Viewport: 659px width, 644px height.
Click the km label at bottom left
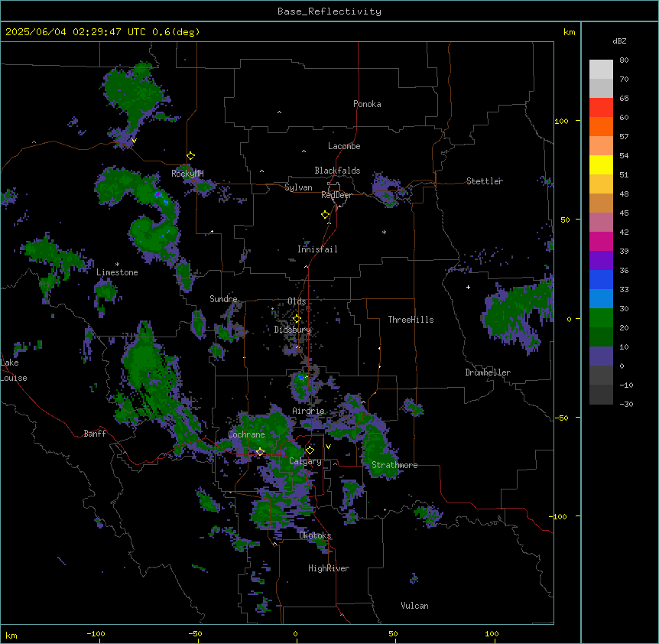(11, 635)
